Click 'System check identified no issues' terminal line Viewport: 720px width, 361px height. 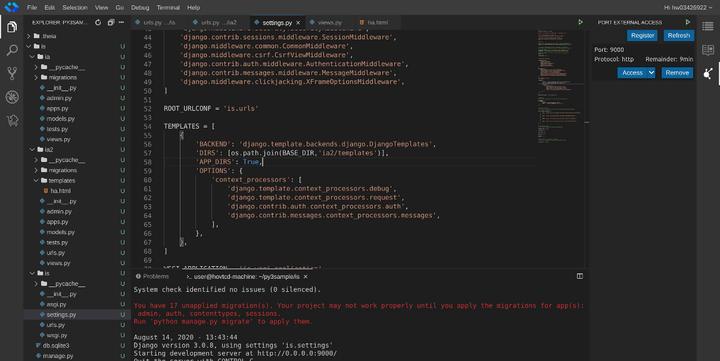click(x=227, y=290)
